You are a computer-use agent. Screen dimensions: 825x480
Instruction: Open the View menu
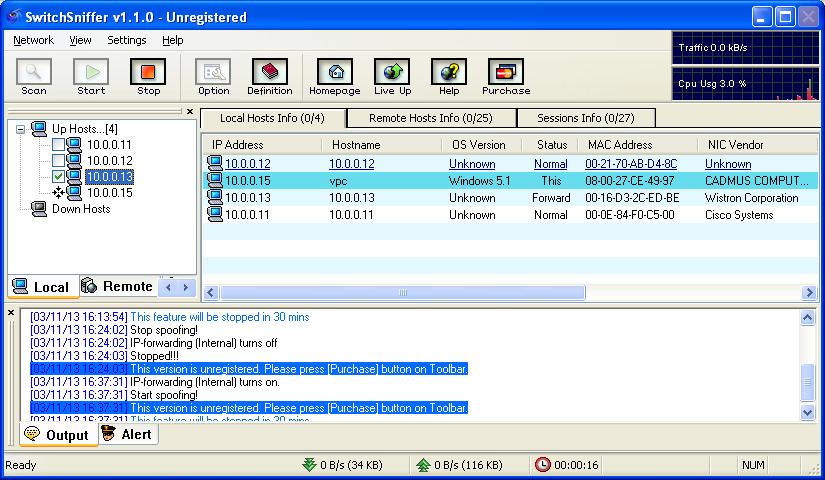point(80,40)
